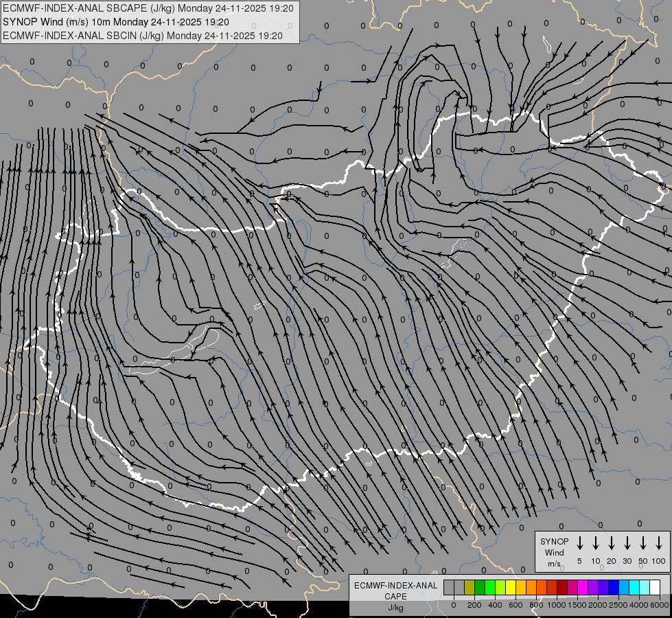This screenshot has width=672, height=618.
Task: Click the 400 tick label on colorbar
Action: (495, 605)
